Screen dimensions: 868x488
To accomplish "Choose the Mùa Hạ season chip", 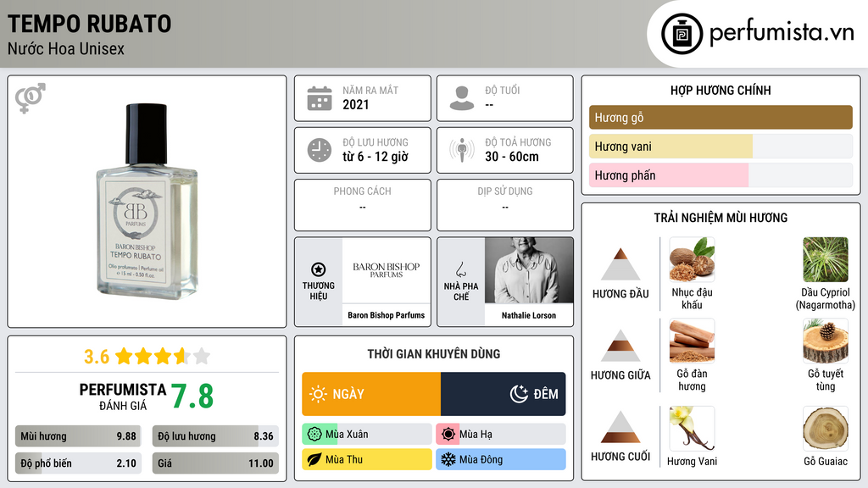I will tap(501, 435).
